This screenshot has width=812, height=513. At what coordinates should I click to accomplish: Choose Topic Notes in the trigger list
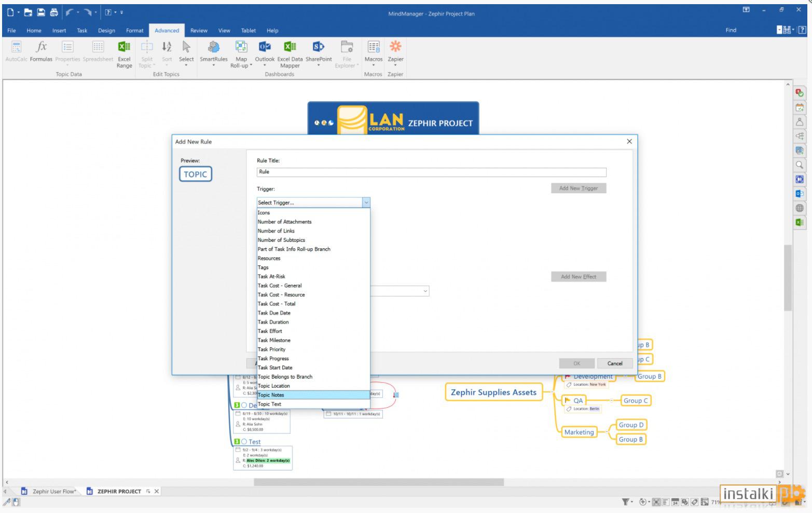point(313,395)
